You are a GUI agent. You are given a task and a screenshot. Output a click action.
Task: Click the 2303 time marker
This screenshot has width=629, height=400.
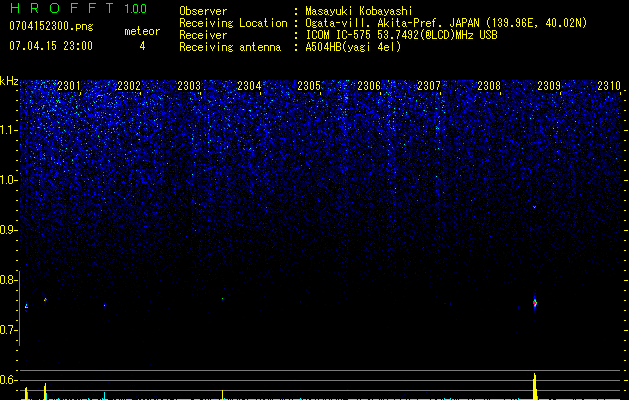coord(189,85)
